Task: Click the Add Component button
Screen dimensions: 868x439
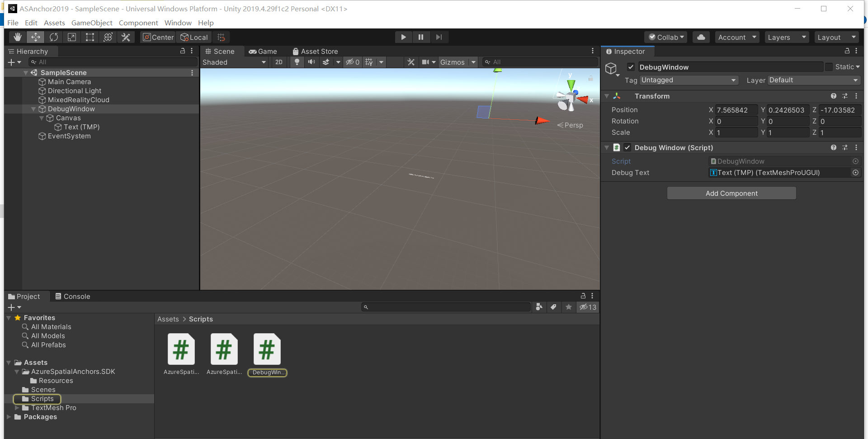Action: pos(731,193)
